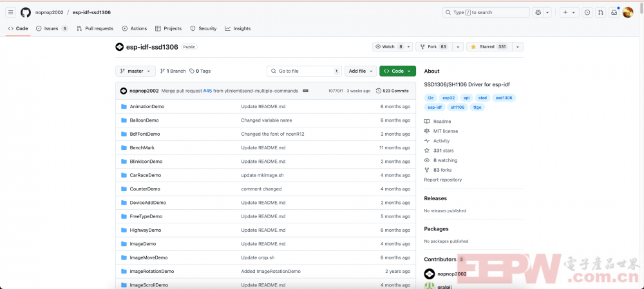The width and height of the screenshot is (644, 289).
Task: Open the CarRaceDemo folder
Action: 146,175
